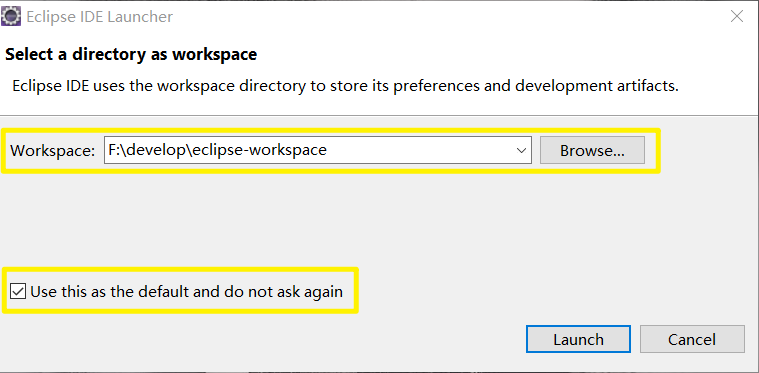Screen dimensions: 759x373
Task: Click the 'Eclipse IDE Launcher' title text
Action: (x=100, y=17)
